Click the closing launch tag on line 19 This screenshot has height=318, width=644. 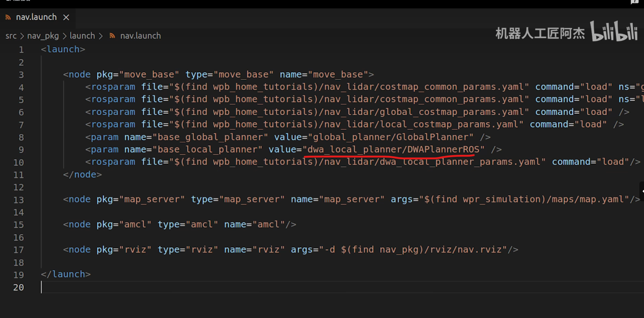click(x=66, y=274)
